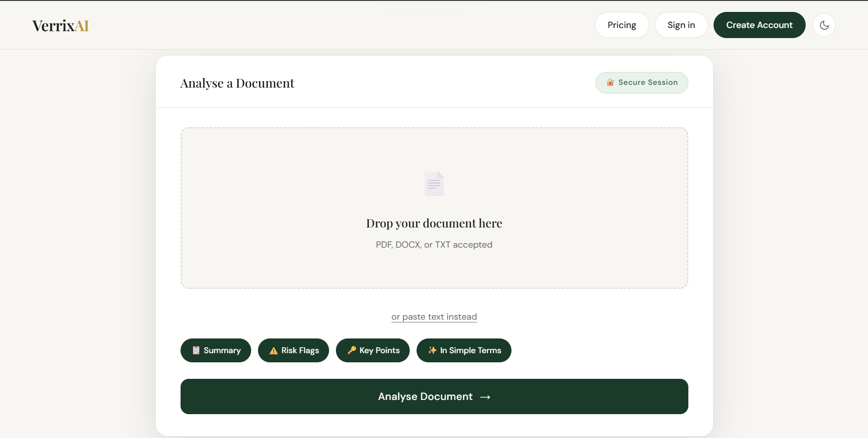Click the Analyse Document button
The height and width of the screenshot is (438, 868).
(x=434, y=397)
